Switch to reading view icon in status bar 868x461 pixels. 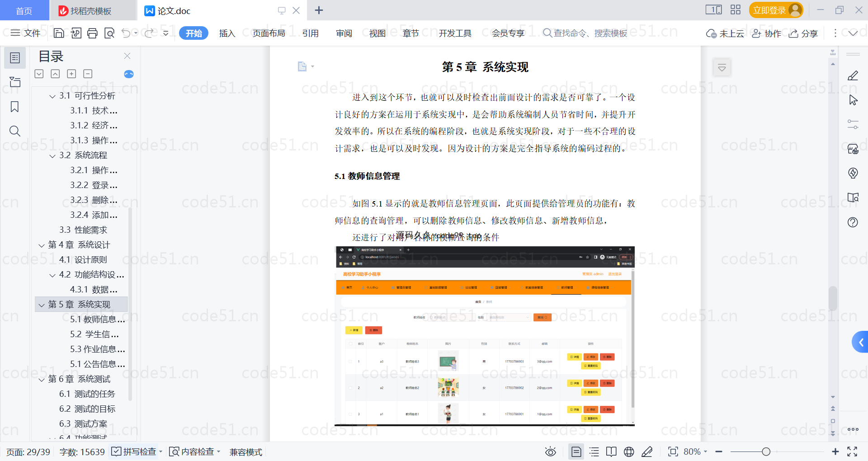[611, 452]
